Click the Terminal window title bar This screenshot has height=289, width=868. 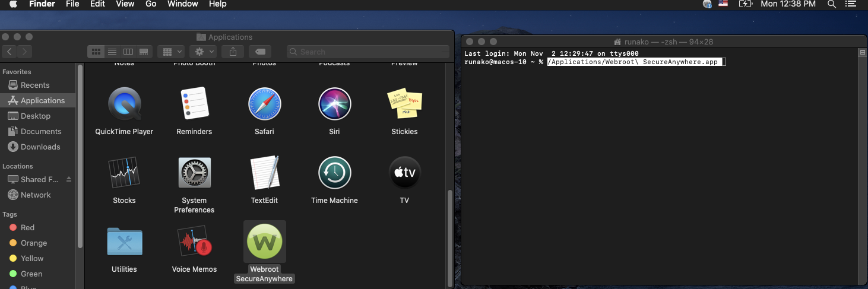click(x=664, y=42)
